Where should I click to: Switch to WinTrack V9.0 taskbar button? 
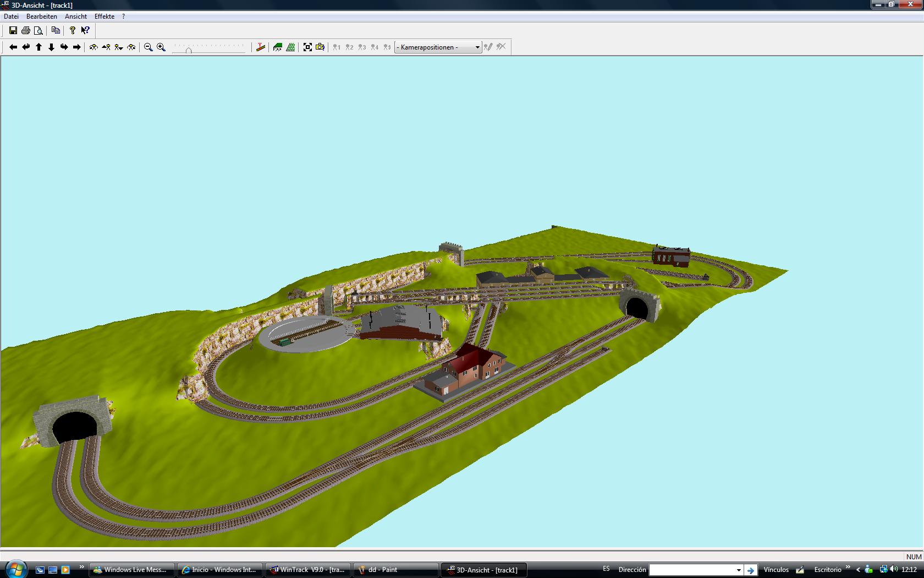point(307,570)
